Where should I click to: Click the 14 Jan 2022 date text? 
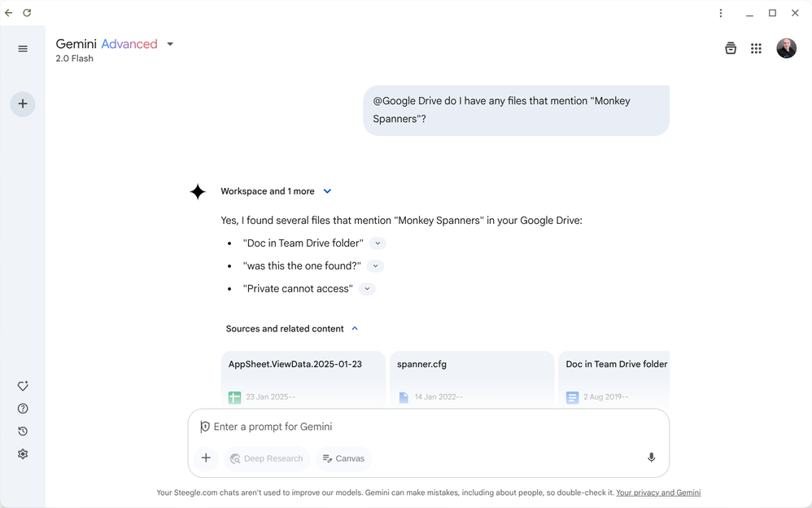pos(439,397)
